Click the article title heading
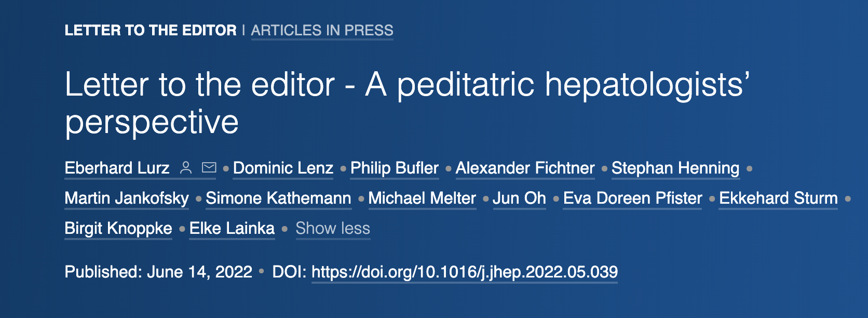 (x=408, y=103)
